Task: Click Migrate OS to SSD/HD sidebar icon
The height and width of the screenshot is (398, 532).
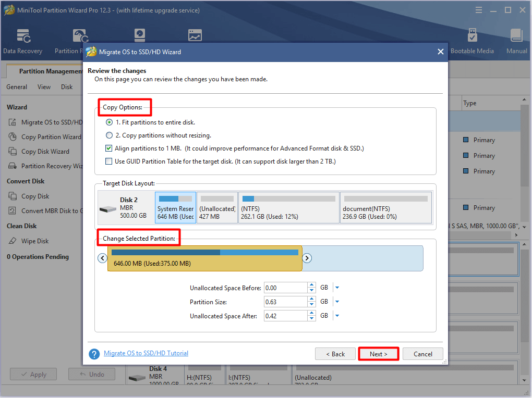Action: pyautogui.click(x=12, y=122)
